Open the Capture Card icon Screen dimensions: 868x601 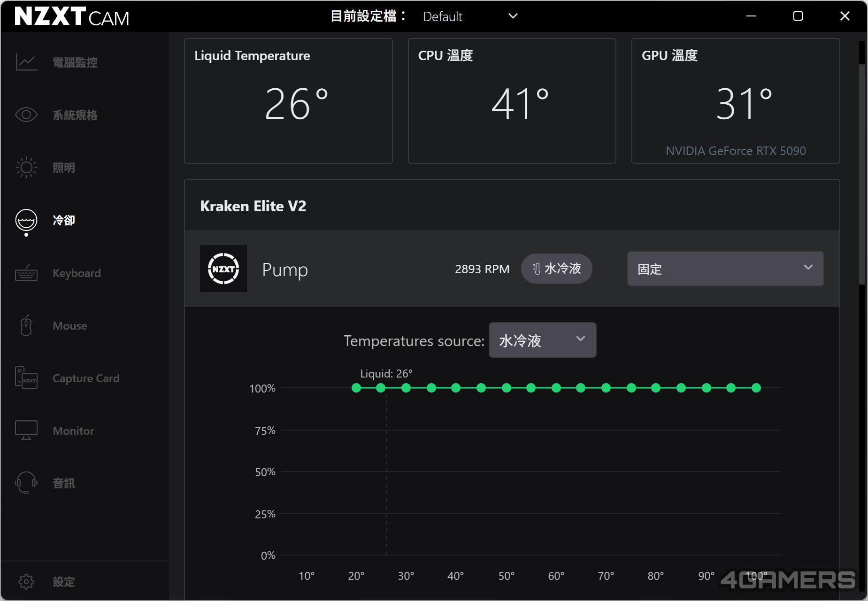[26, 378]
